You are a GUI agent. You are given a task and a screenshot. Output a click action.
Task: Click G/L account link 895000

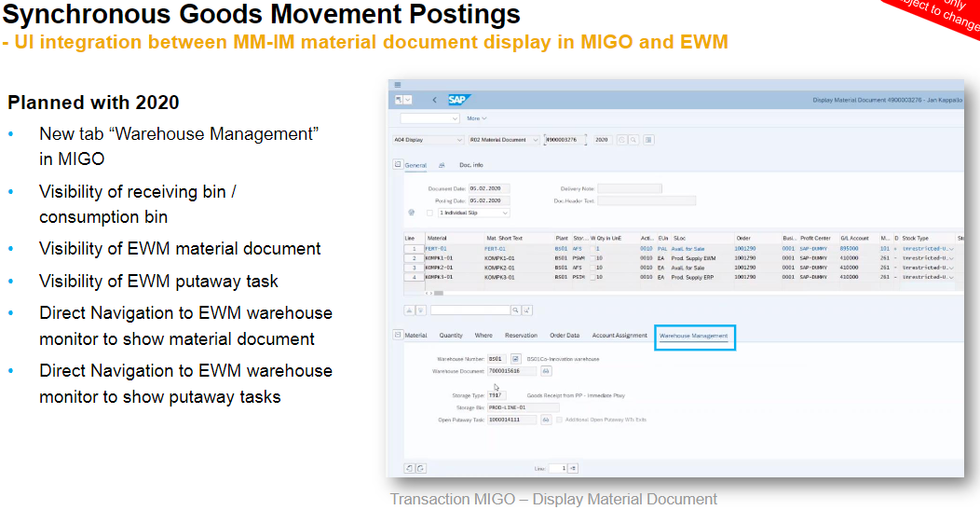pyautogui.click(x=849, y=248)
